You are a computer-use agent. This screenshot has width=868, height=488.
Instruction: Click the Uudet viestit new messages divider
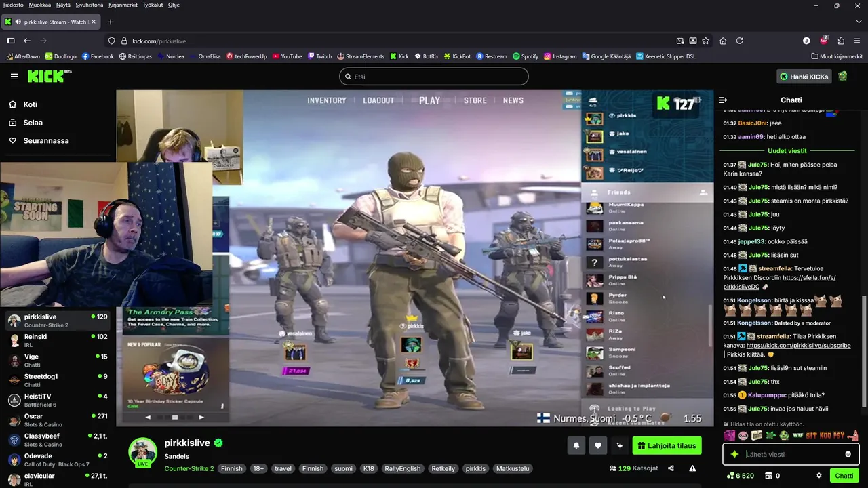point(787,150)
